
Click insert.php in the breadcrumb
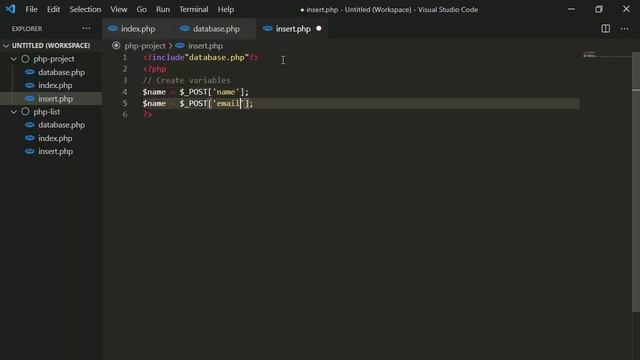click(x=205, y=46)
